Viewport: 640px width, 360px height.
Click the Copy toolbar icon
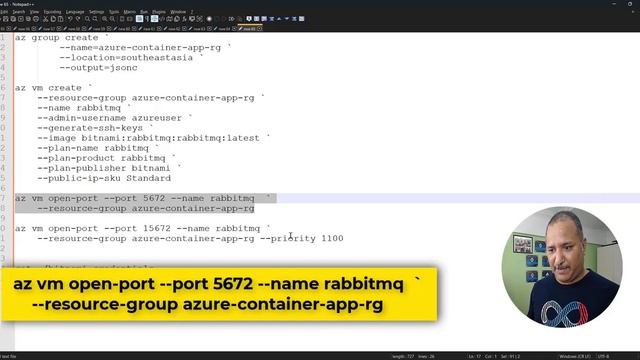point(53,19)
